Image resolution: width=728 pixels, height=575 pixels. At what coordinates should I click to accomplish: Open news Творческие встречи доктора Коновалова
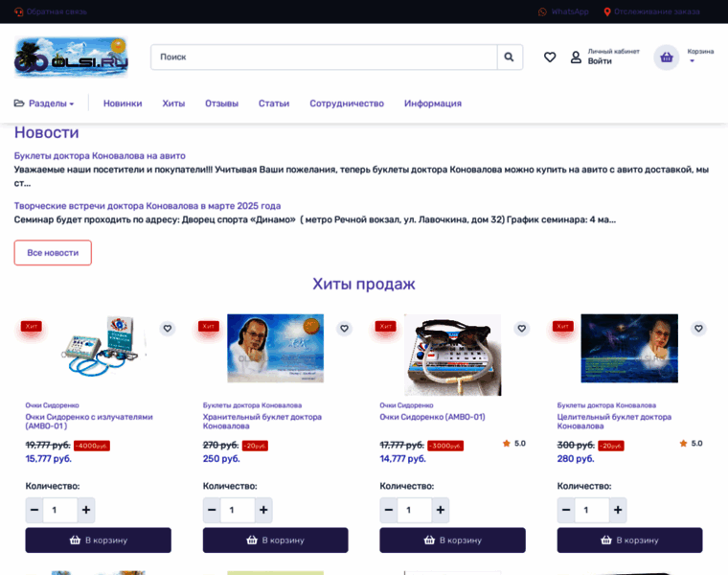coord(148,206)
